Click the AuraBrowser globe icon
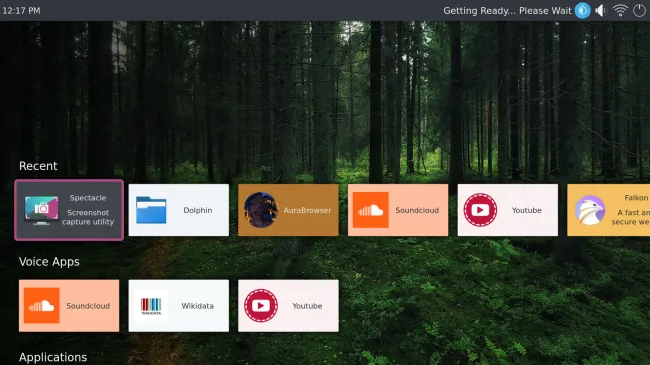 261,210
